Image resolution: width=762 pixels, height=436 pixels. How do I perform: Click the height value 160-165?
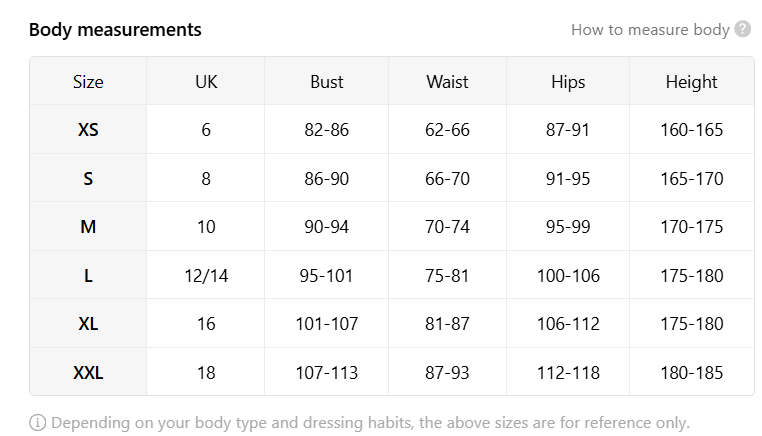click(x=692, y=130)
